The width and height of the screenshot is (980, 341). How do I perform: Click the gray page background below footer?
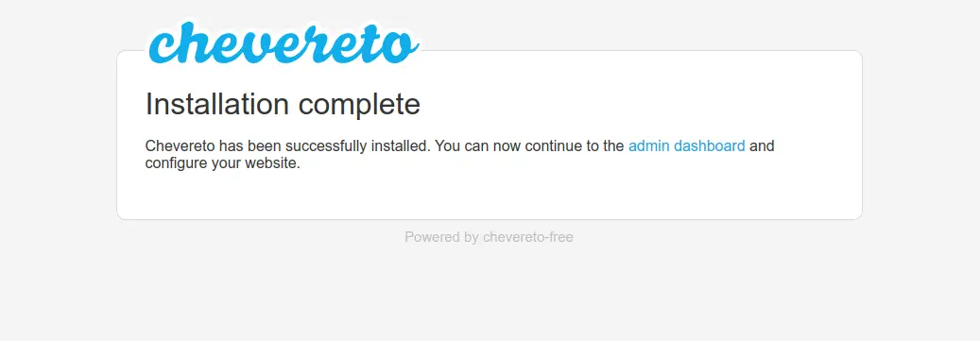point(490,294)
